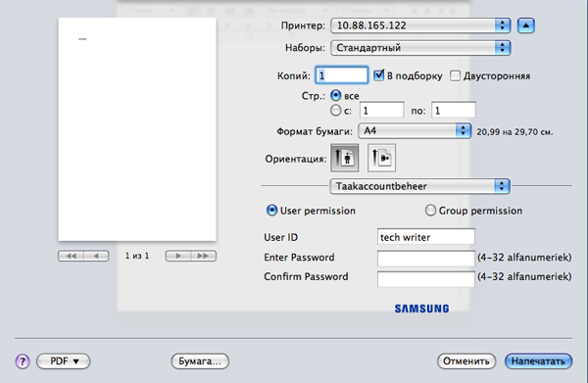
Task: Choose Group permission radio button
Action: click(x=430, y=211)
